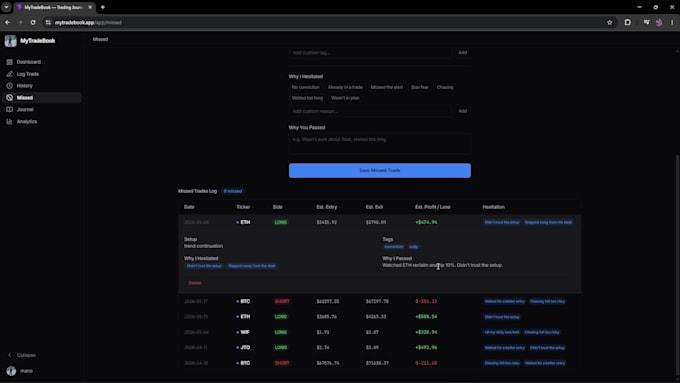Open the Chrome three-dot menu
680x383 pixels.
click(x=672, y=22)
